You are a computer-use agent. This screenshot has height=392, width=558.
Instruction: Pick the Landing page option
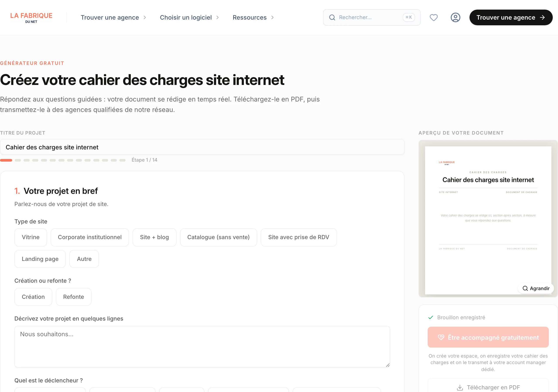pos(40,259)
